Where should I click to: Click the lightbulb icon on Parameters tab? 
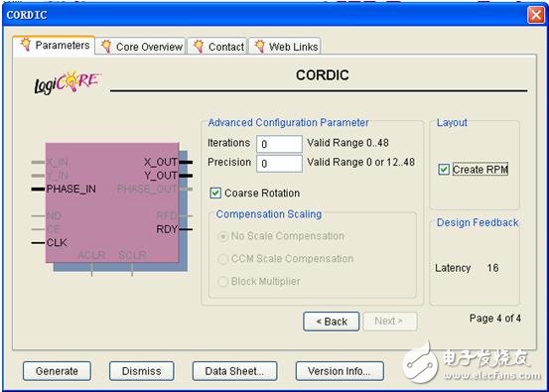tap(26, 45)
